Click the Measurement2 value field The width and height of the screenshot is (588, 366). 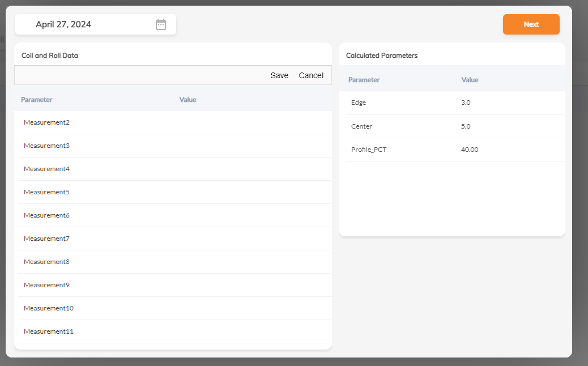pos(227,122)
